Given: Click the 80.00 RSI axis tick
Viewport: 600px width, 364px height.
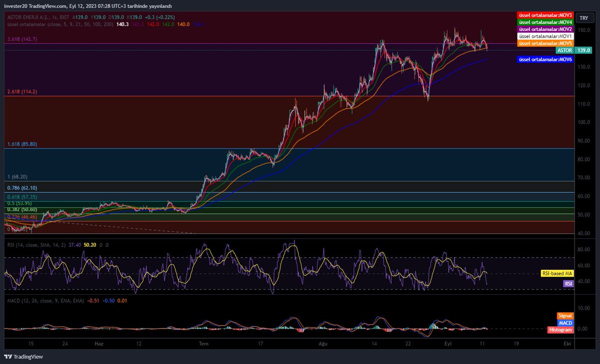Looking at the screenshot, I should [583, 249].
